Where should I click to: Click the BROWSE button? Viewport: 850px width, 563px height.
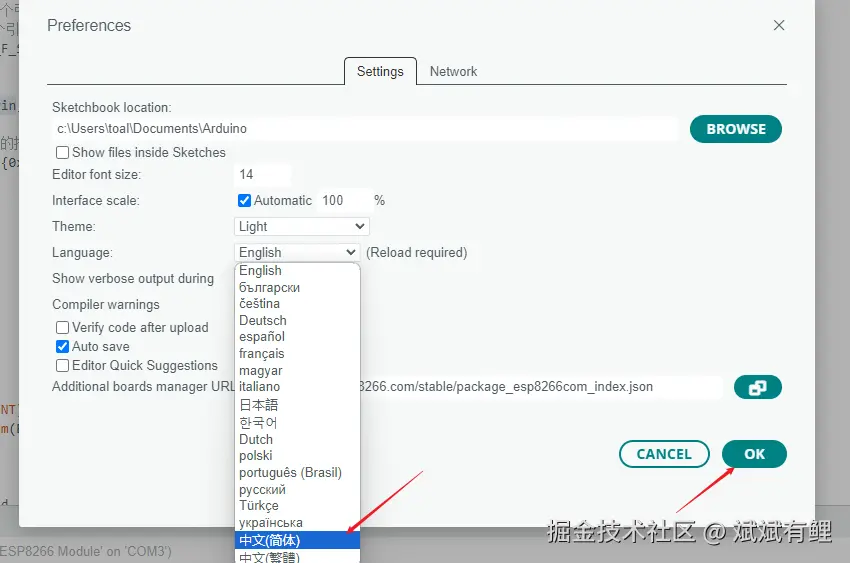point(736,129)
